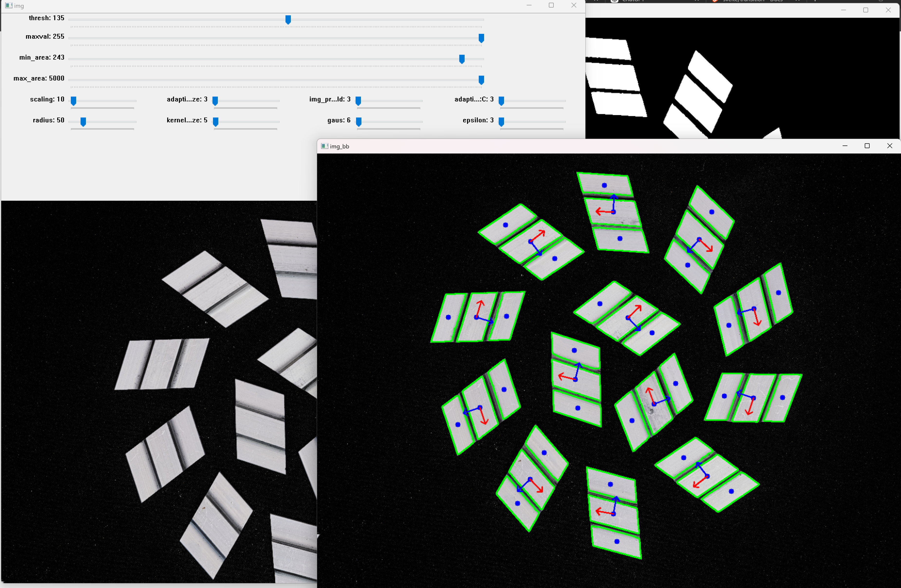Click the thresh slider handle

pyautogui.click(x=288, y=20)
